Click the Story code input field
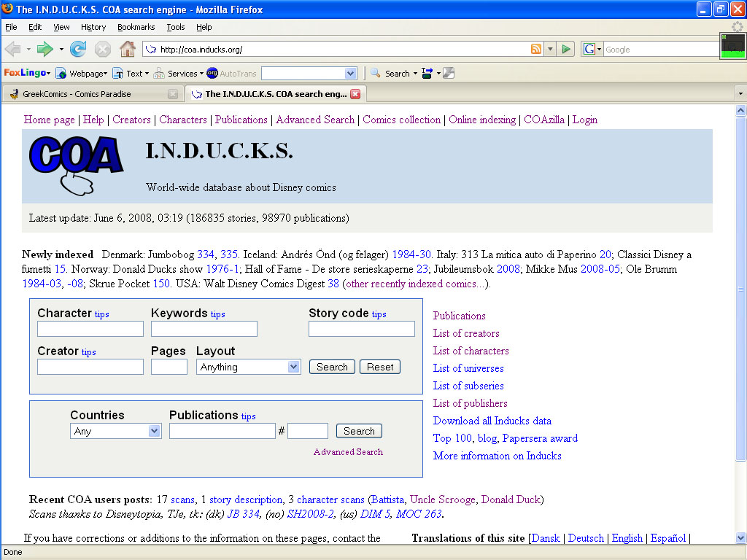Image resolution: width=747 pixels, height=560 pixels. [362, 329]
